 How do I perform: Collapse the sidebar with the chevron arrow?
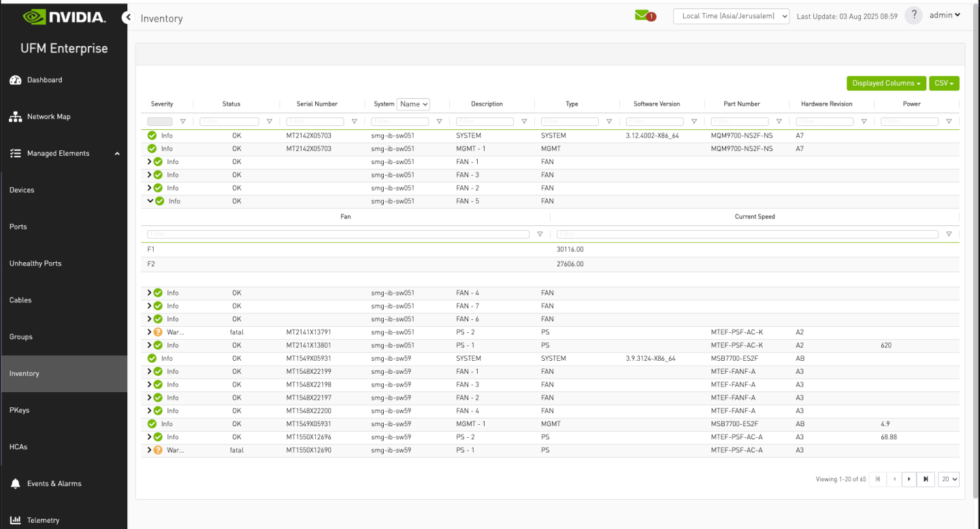pos(127,18)
